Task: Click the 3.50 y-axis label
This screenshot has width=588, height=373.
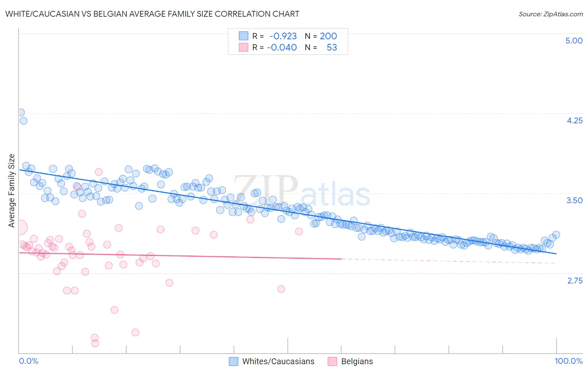Action: point(574,200)
